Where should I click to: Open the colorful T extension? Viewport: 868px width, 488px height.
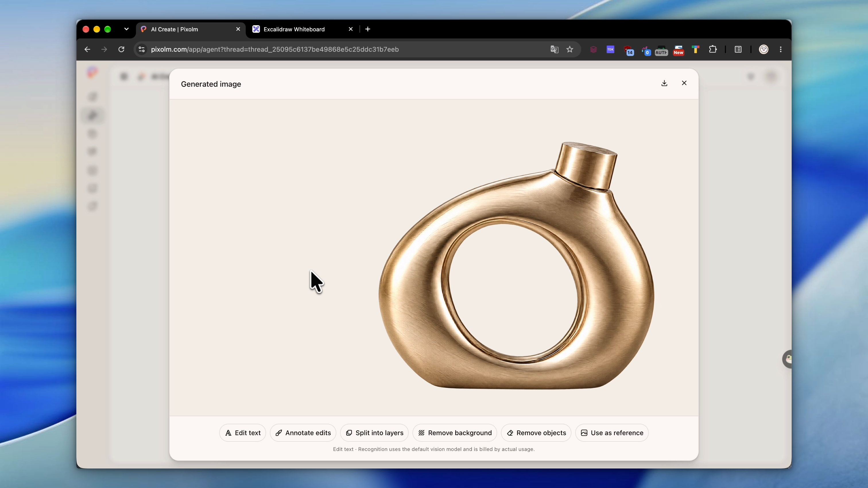pos(695,50)
